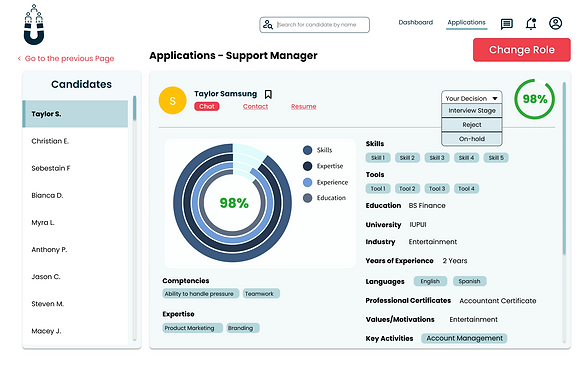
Task: Click the Tool 1 tag
Action: [x=378, y=189]
